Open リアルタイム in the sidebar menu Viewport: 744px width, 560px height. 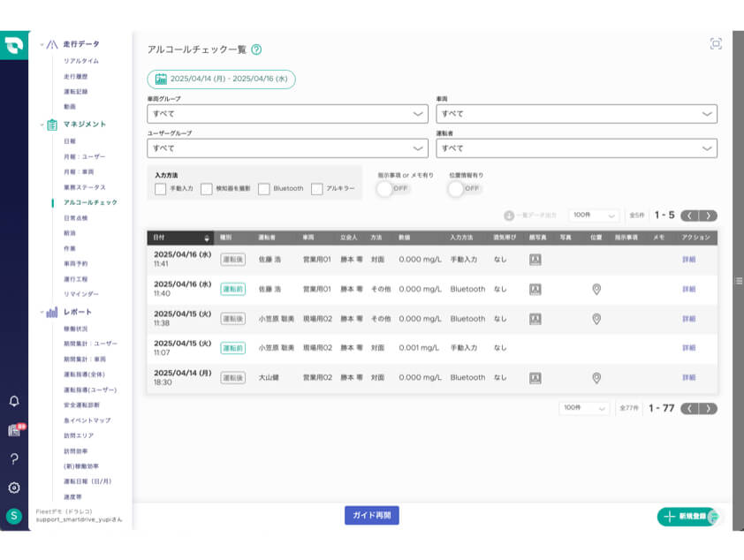[x=80, y=61]
